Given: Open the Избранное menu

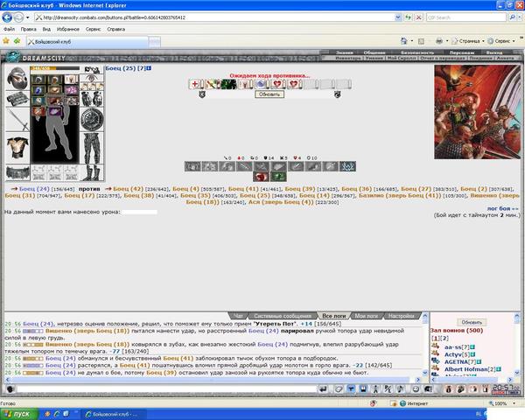Looking at the screenshot, I should pos(68,29).
